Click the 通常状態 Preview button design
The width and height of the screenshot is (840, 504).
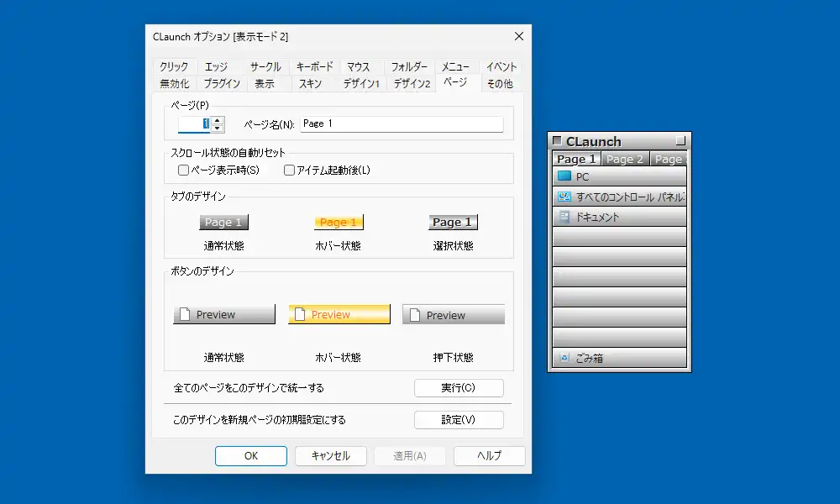pos(224,314)
